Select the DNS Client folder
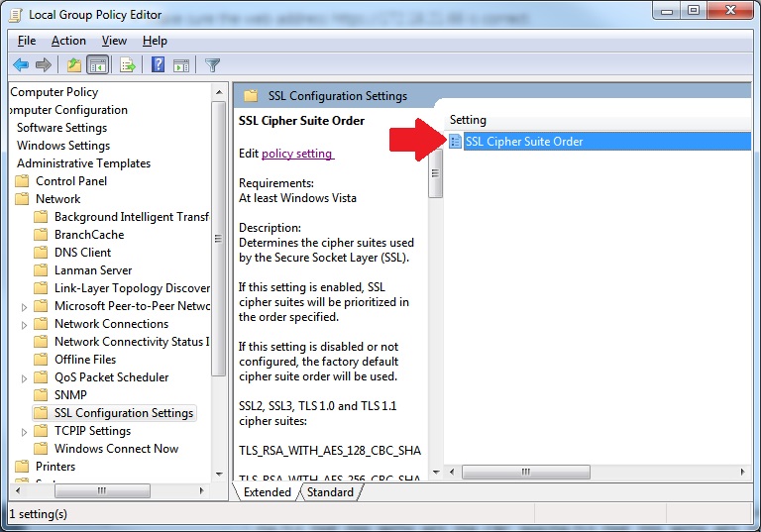 tap(82, 253)
